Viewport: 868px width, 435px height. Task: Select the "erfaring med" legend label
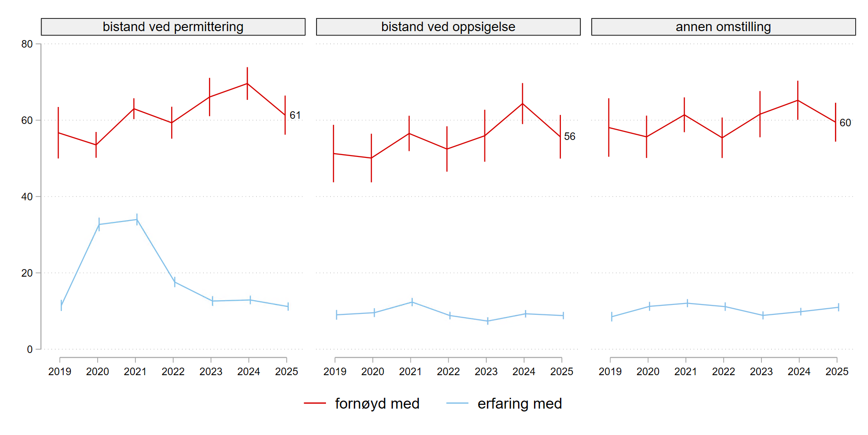(519, 404)
